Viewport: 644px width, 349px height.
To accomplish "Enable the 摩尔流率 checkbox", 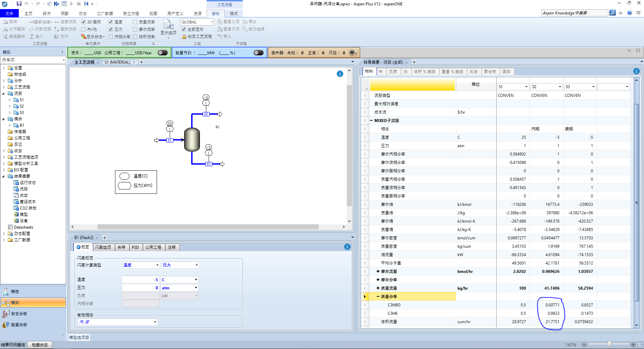I will 135,29.
